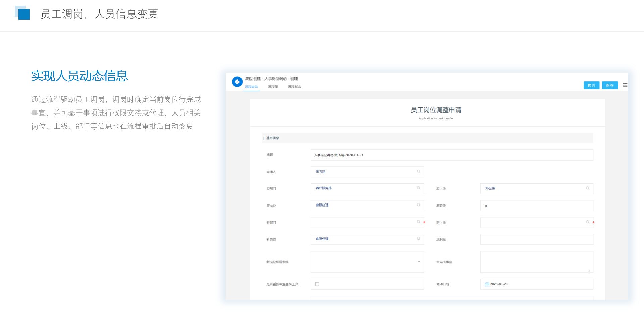Open calendar icon in 调动日期 field
Viewport: 644px width, 317px height.
[x=487, y=284]
